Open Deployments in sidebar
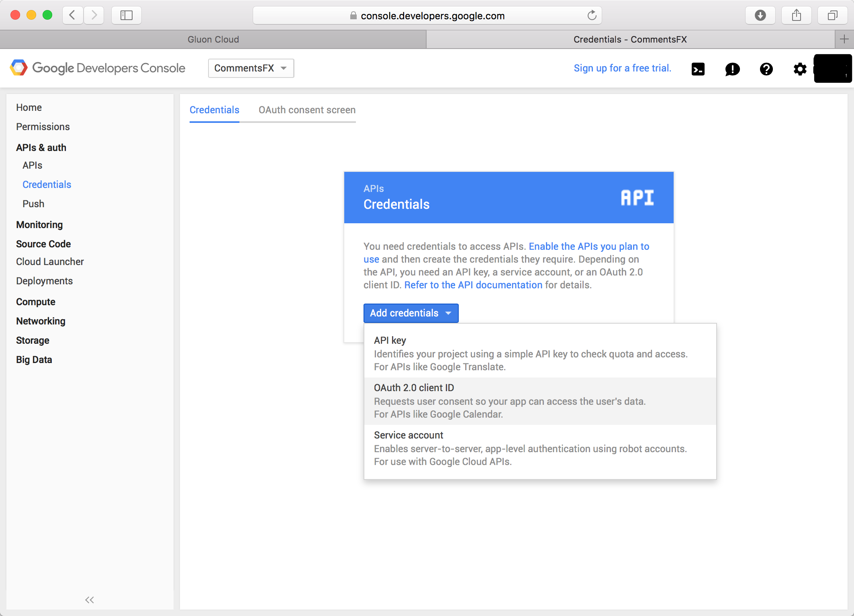The image size is (854, 616). tap(44, 281)
